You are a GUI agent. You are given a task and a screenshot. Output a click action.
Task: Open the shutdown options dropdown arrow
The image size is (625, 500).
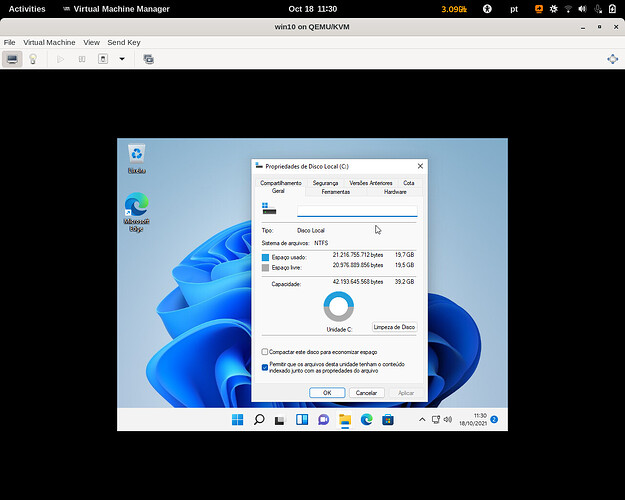[x=122, y=59]
